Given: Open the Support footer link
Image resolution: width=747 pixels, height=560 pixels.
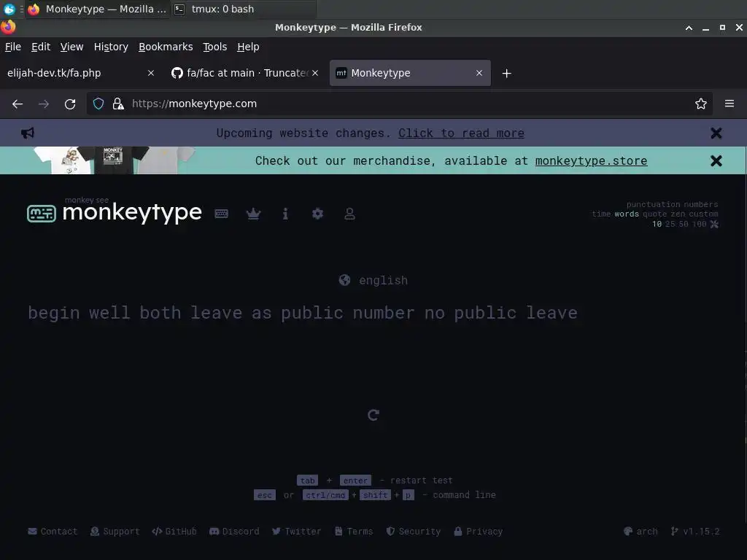Looking at the screenshot, I should tap(115, 531).
